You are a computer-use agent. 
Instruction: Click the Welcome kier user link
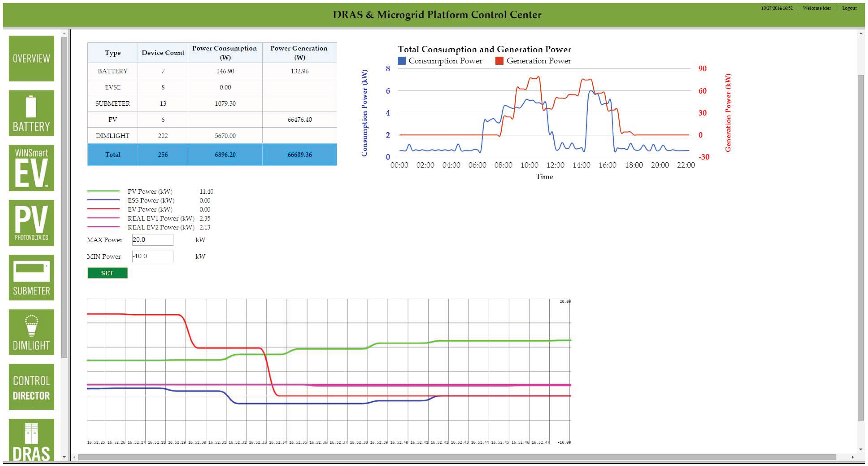(817, 8)
